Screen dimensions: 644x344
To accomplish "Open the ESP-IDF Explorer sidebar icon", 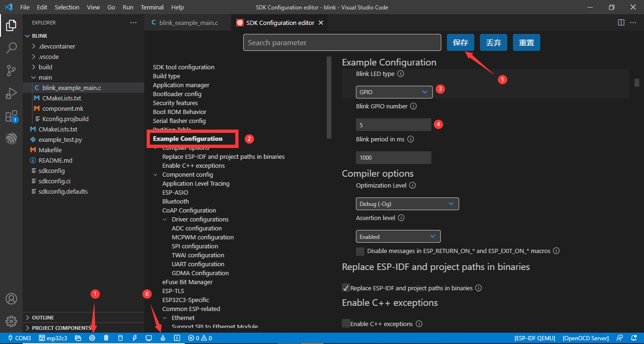I will [x=11, y=138].
